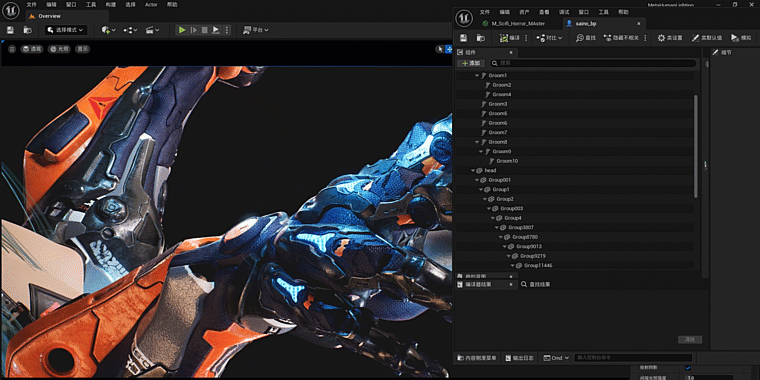Click the simulation button in blueprint toolbar
The image size is (760, 380).
pyautogui.click(x=741, y=38)
